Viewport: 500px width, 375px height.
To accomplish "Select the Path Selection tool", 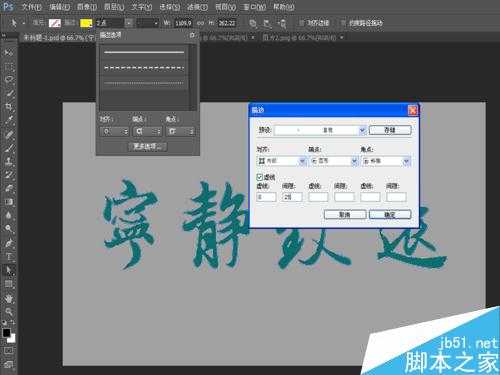I will click(x=9, y=270).
